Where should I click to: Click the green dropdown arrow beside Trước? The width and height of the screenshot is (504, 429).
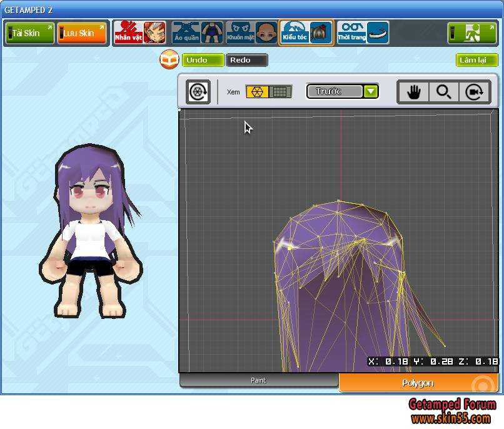(371, 91)
